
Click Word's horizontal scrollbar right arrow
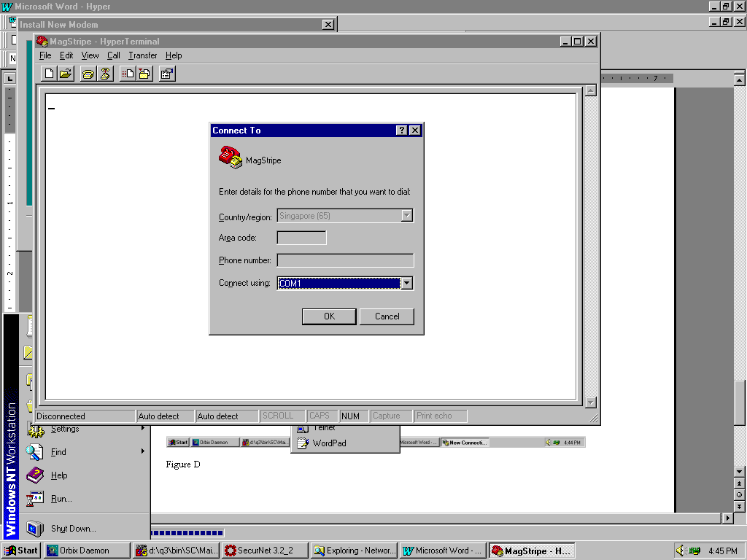pos(727,518)
